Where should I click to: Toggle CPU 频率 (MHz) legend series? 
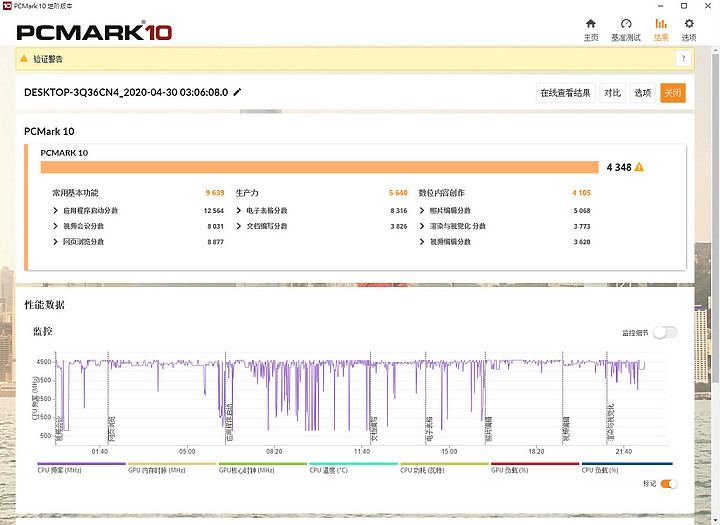point(81,467)
